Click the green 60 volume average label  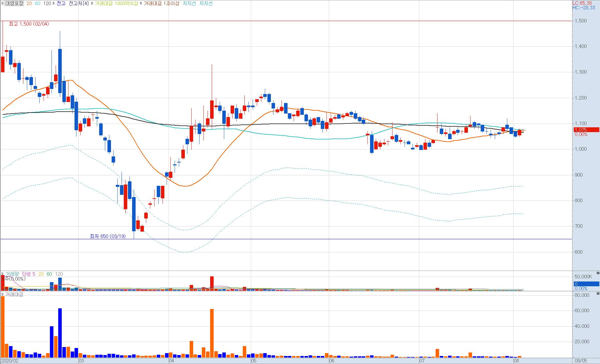(x=49, y=274)
